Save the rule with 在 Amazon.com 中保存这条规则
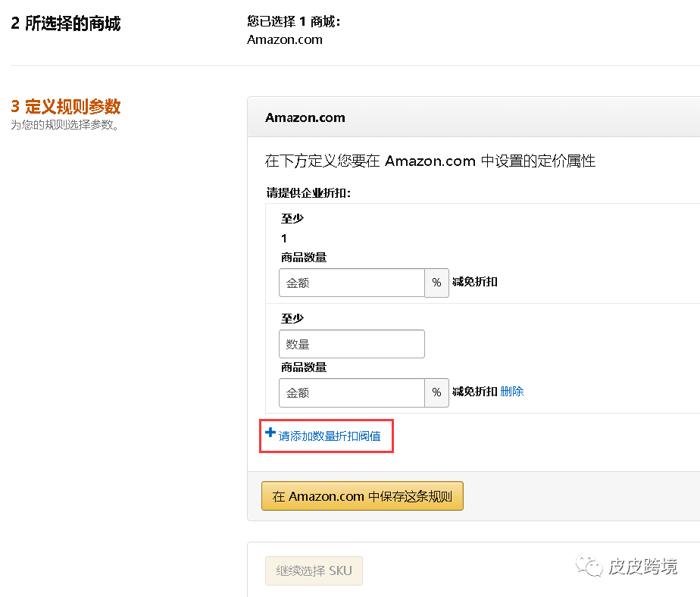700x597 pixels. click(x=362, y=496)
